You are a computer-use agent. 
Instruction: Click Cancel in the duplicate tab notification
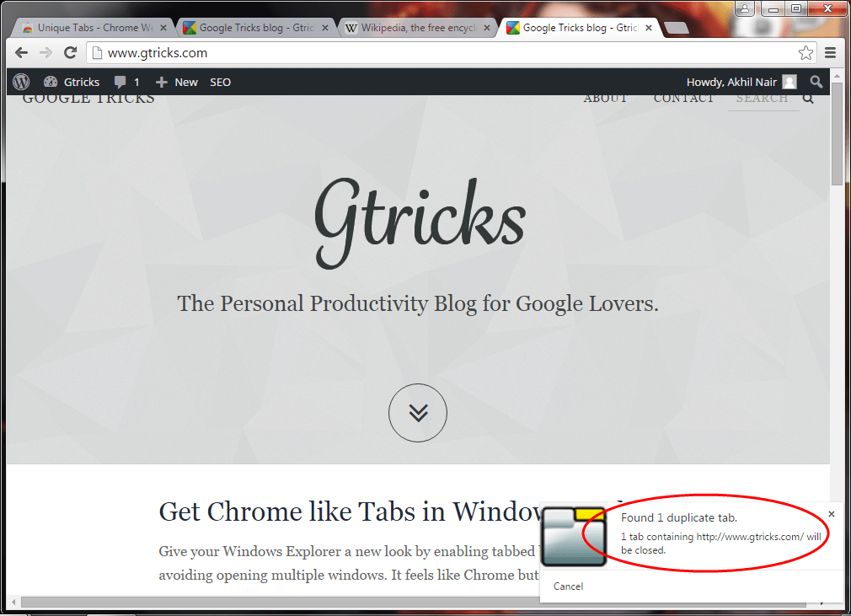pos(568,587)
